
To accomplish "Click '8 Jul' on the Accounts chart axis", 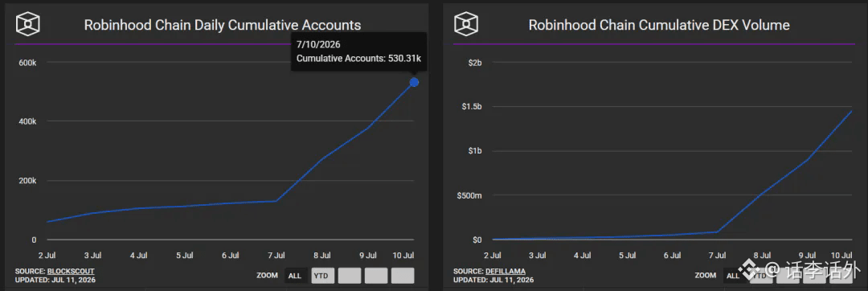I will click(x=322, y=255).
